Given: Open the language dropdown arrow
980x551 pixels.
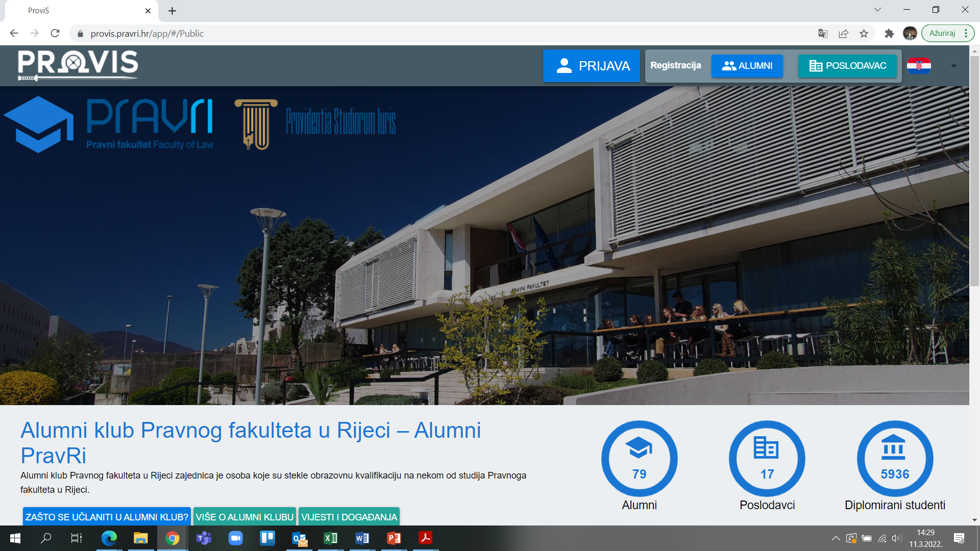Looking at the screenshot, I should [953, 66].
